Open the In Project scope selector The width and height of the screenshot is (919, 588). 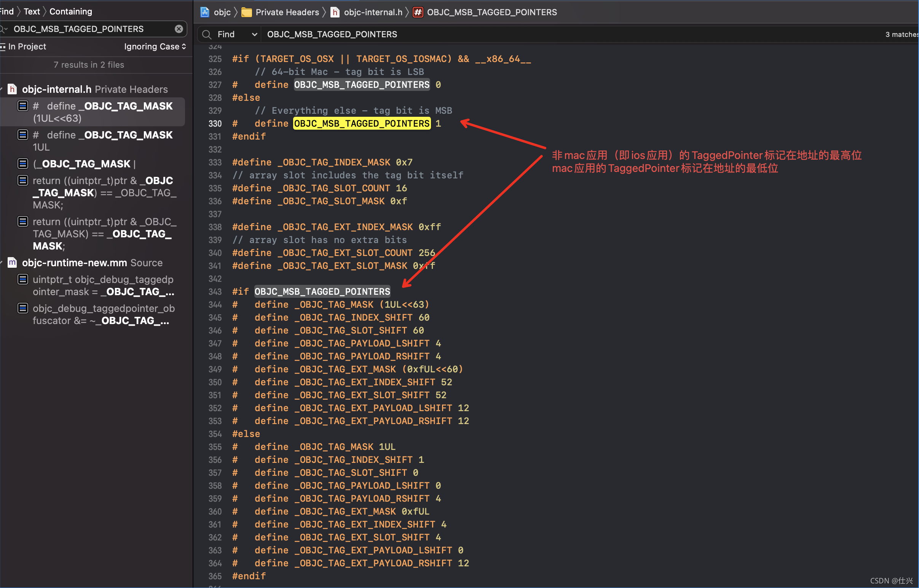tap(27, 46)
